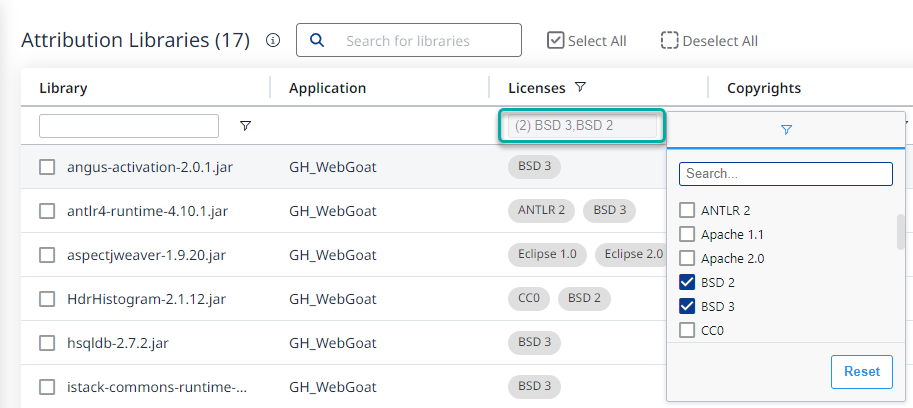Viewport: 913px width, 408px height.
Task: Select the angus-activation-2.0.1.jar row checkbox
Action: pos(47,167)
